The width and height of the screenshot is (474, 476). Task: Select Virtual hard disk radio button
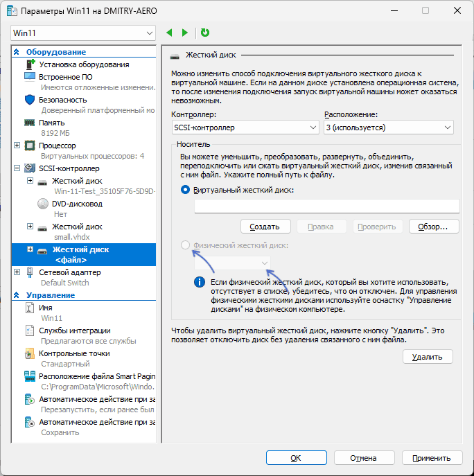click(x=185, y=190)
